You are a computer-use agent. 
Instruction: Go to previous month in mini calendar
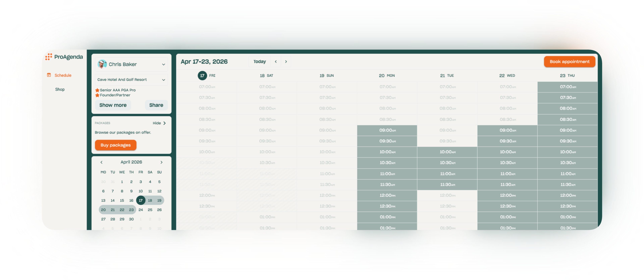(101, 162)
